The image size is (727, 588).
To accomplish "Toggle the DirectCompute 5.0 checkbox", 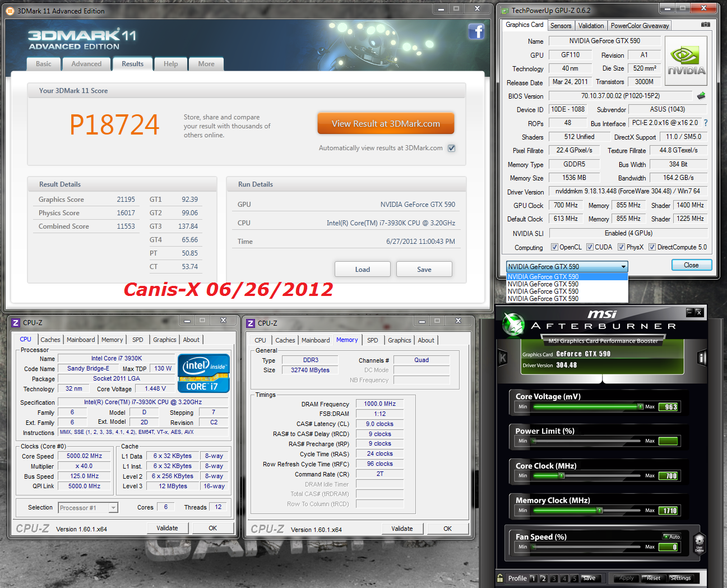I will [x=652, y=247].
